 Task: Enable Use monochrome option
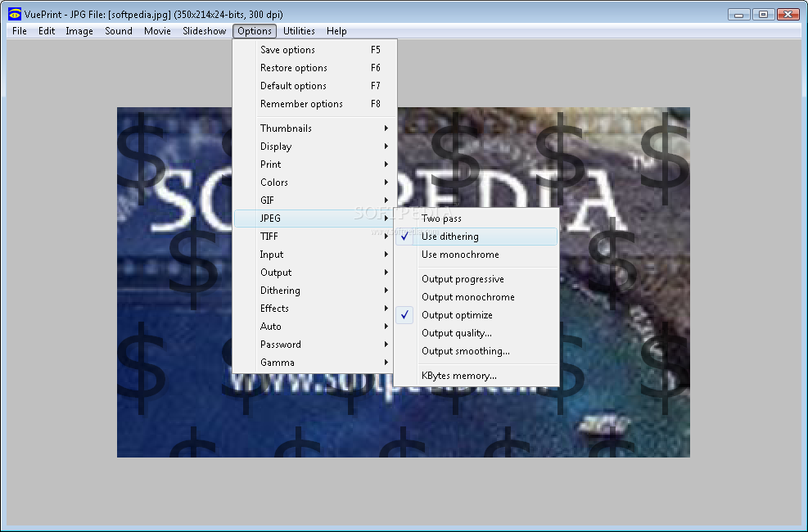click(x=476, y=255)
